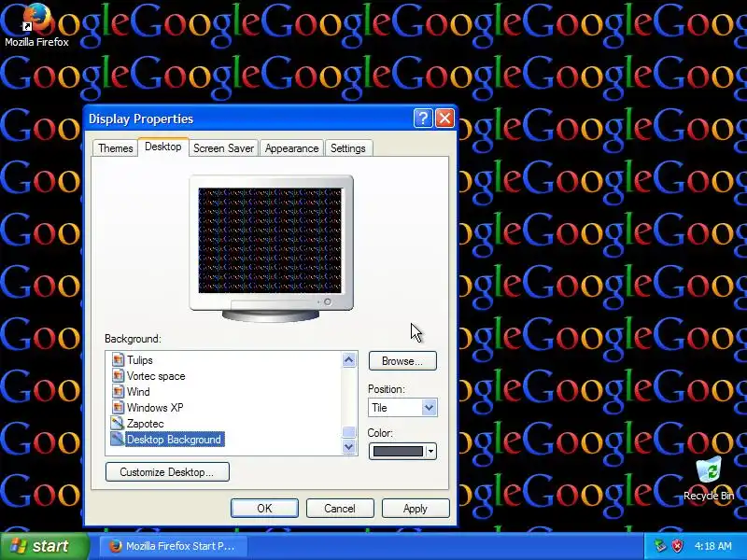This screenshot has width=747, height=560.
Task: Confirm with the OK button
Action: click(264, 508)
